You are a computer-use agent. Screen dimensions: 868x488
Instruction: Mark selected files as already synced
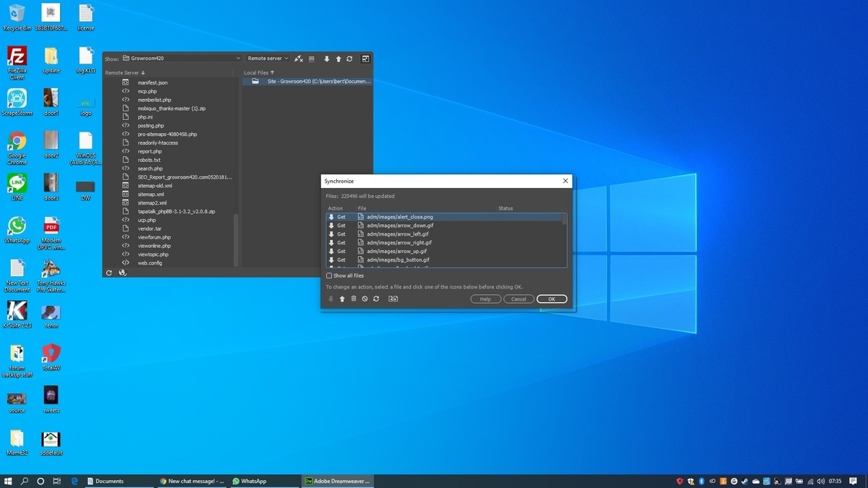pyautogui.click(x=376, y=299)
